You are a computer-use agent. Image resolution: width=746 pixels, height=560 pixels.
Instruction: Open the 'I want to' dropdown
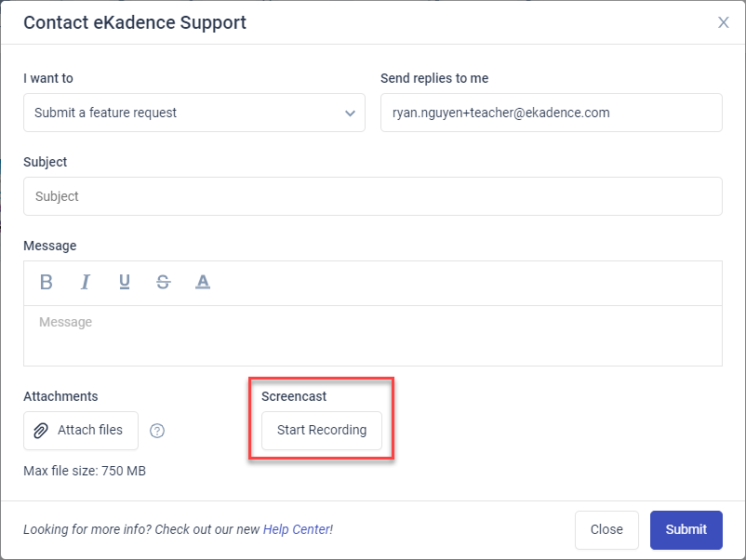coord(194,113)
